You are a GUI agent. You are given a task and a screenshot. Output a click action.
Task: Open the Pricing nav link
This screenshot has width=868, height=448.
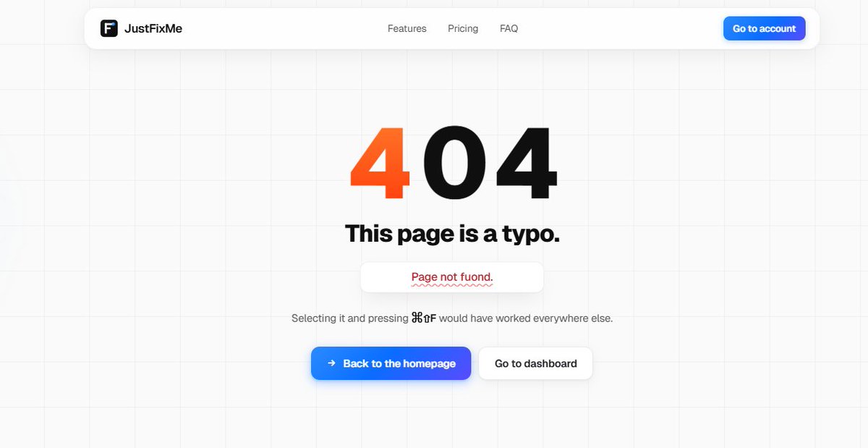(x=463, y=29)
